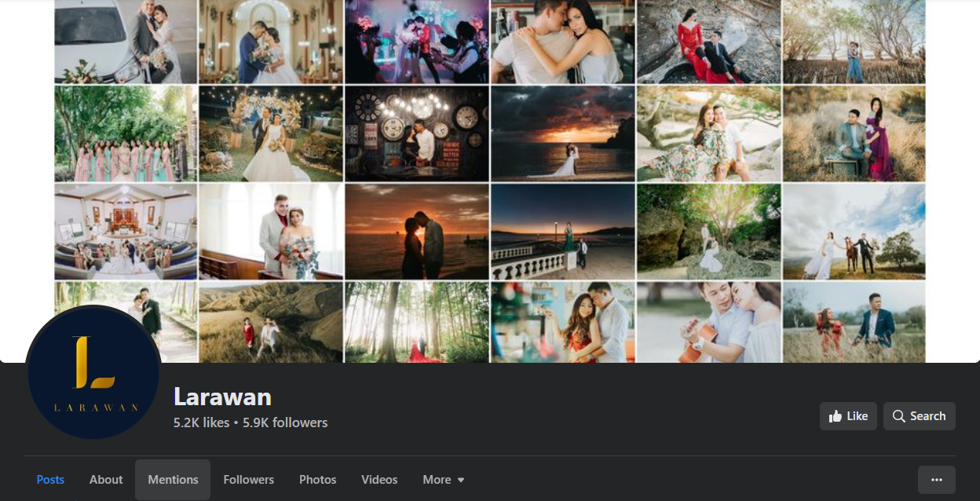Viewport: 980px width, 501px height.
Task: Select the Mentions tab
Action: [x=173, y=480]
